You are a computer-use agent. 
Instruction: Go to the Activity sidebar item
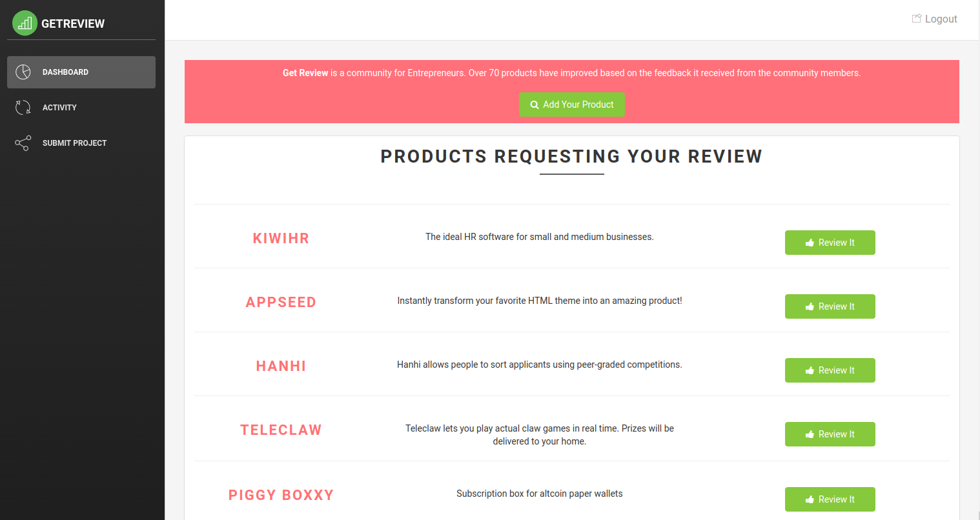[81, 108]
